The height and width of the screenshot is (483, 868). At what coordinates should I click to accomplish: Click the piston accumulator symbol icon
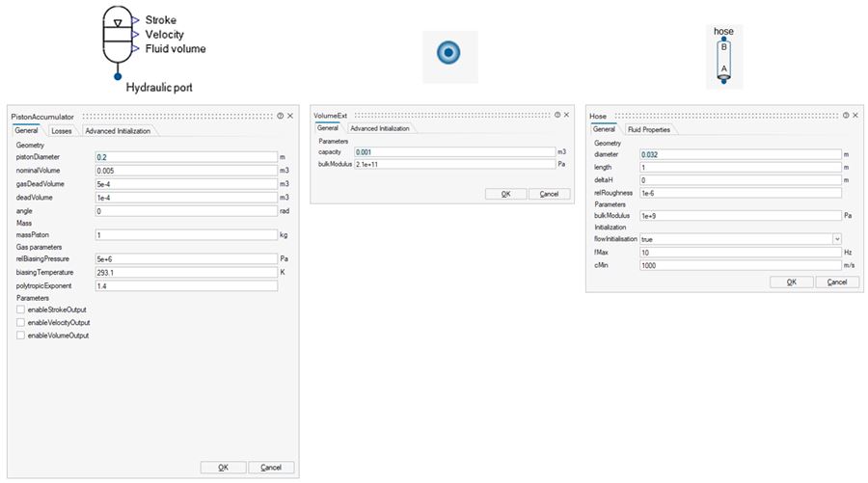point(118,37)
